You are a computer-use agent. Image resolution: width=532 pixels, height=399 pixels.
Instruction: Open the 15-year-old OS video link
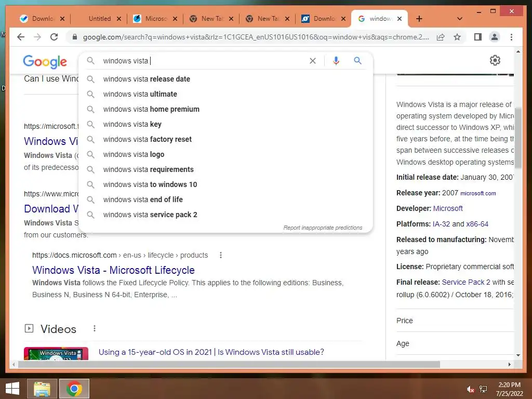[x=211, y=352]
